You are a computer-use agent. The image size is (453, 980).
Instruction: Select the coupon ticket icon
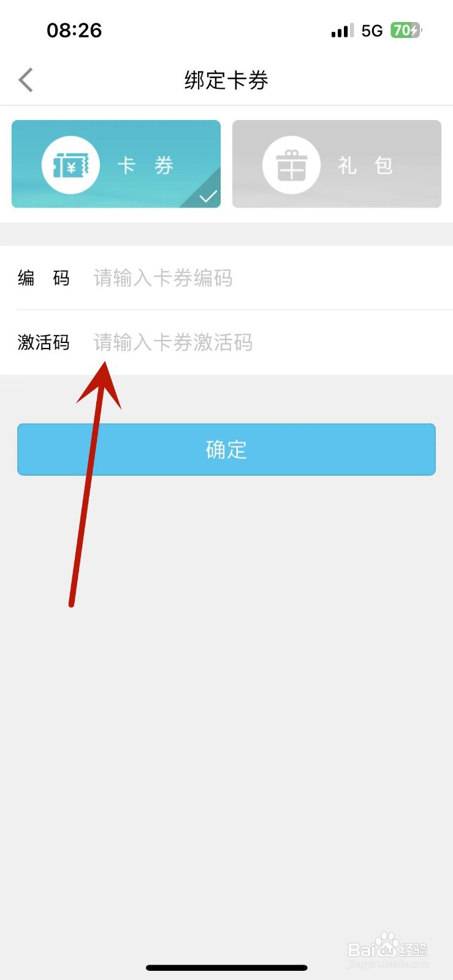pos(70,165)
